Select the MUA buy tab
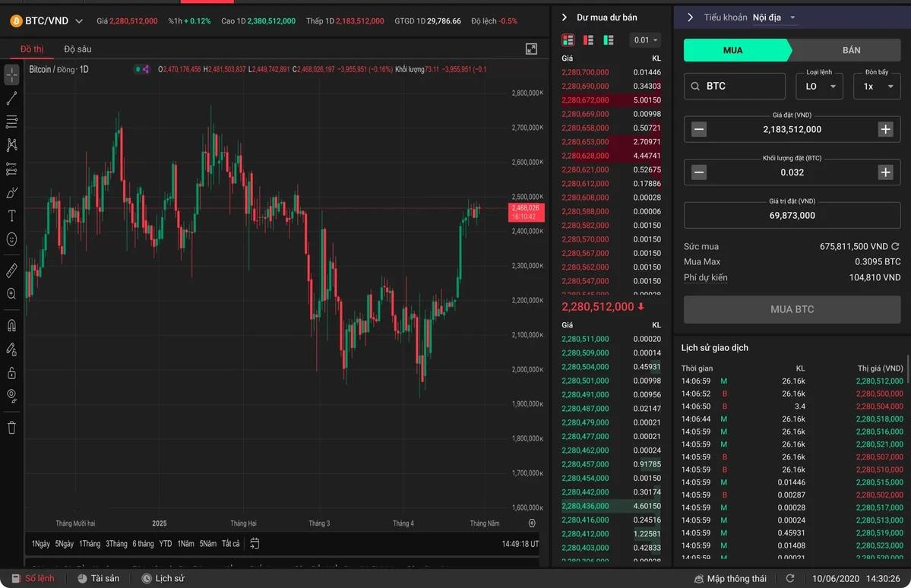 click(x=735, y=50)
